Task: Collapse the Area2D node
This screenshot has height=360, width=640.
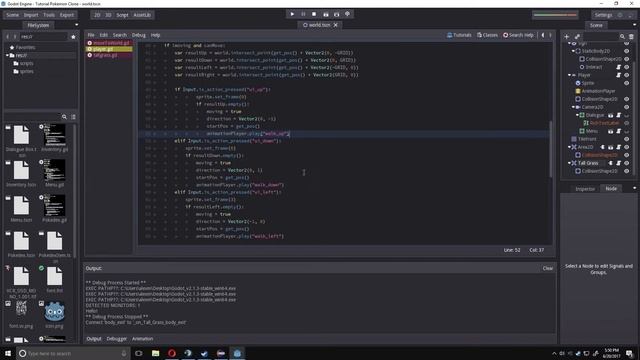Action: (x=569, y=147)
